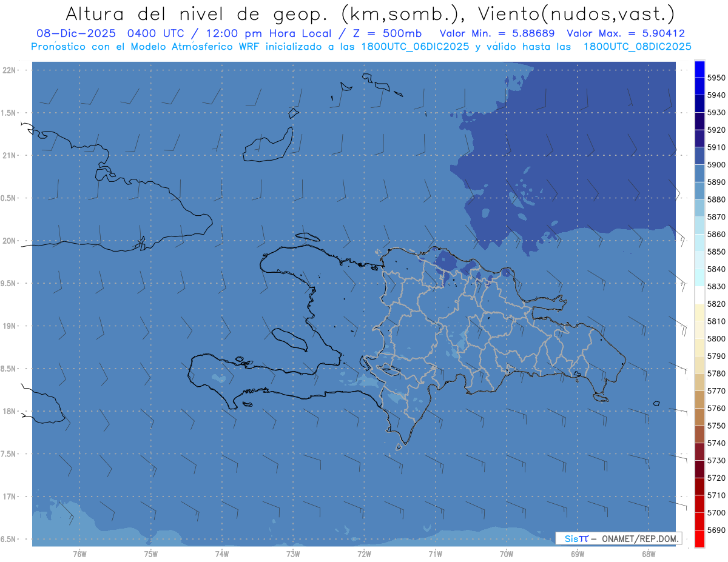Screen dimensions: 728x562
Task: Click the 5700 colorbar label
Action: point(716,512)
